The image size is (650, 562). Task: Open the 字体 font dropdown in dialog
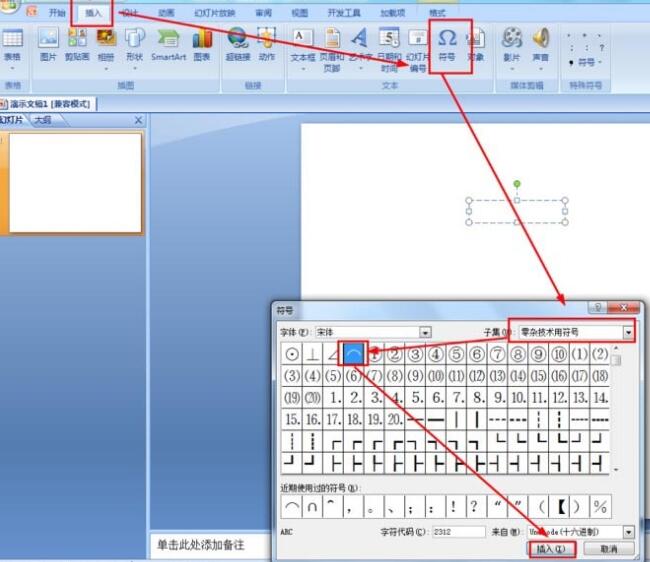point(425,332)
